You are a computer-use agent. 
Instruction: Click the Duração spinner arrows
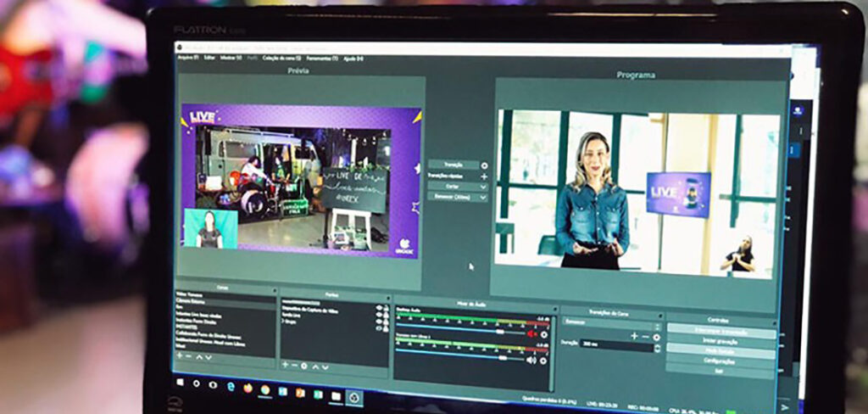point(657,349)
